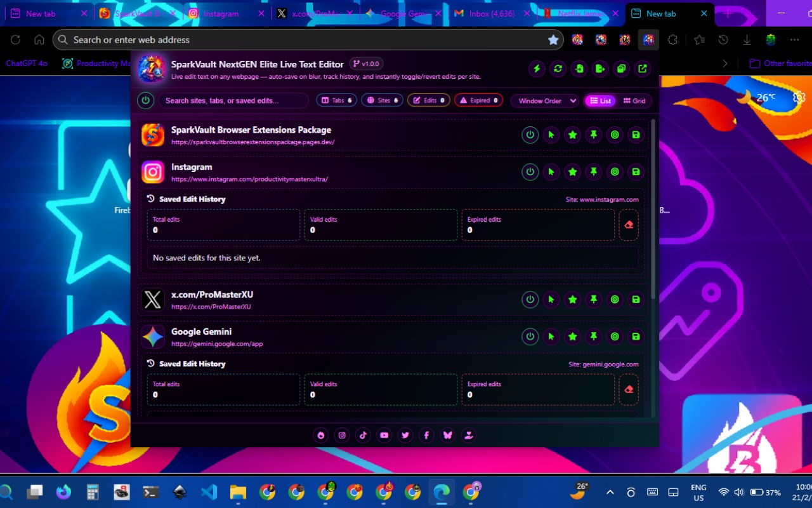
Task: Save edits for Instagram row
Action: [x=636, y=171]
